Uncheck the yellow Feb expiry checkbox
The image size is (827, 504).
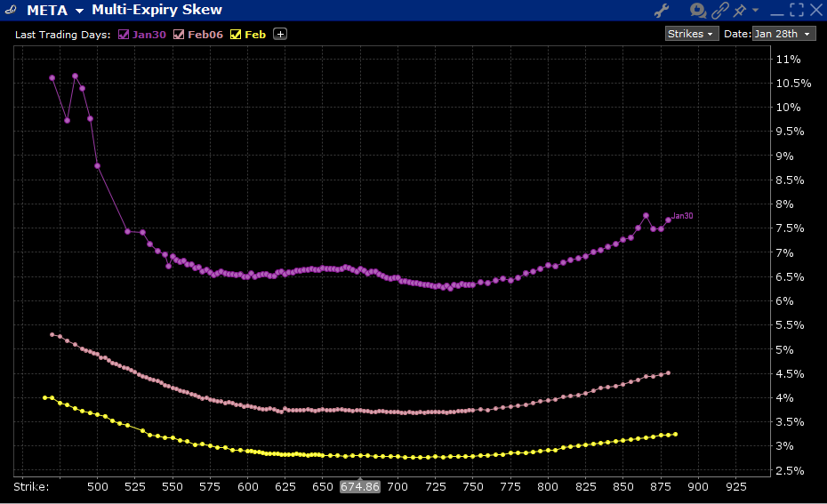click(x=236, y=35)
